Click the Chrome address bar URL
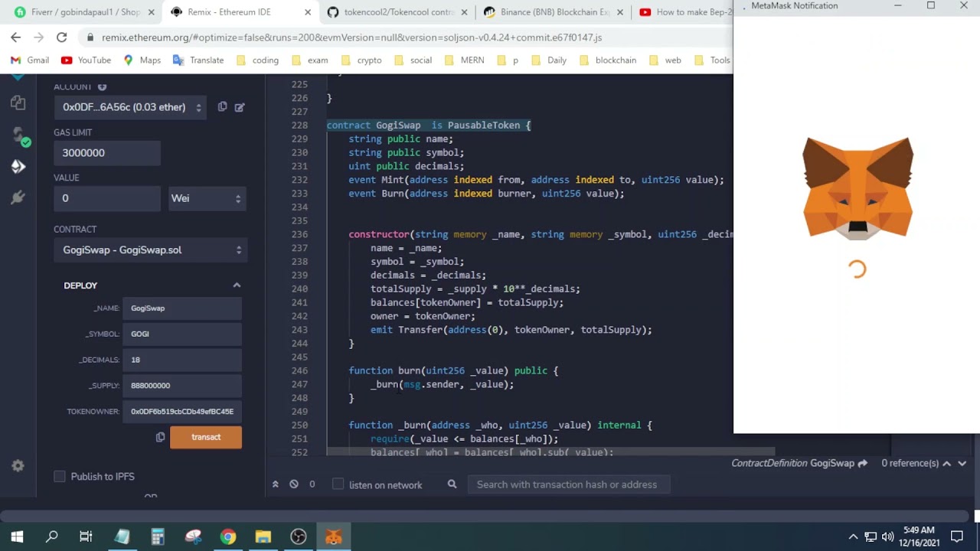 [351, 37]
